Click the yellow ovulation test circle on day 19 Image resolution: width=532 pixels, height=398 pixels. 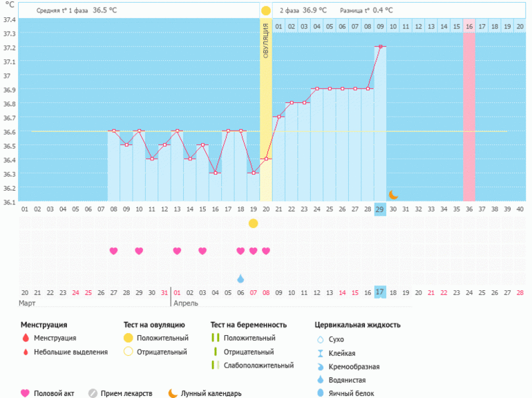point(254,223)
